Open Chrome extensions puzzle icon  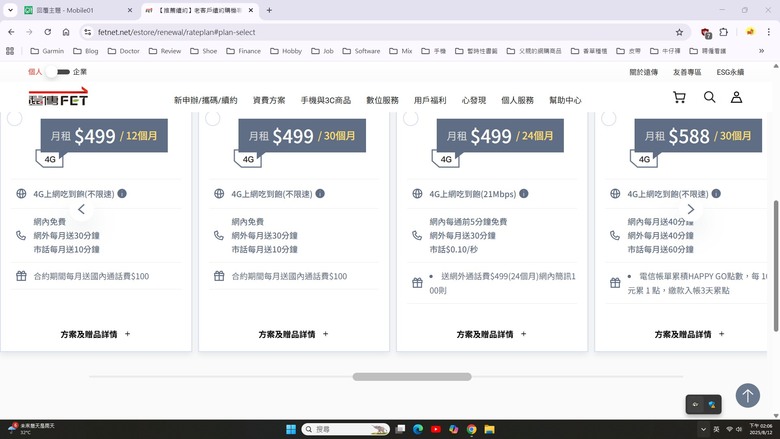point(724,32)
